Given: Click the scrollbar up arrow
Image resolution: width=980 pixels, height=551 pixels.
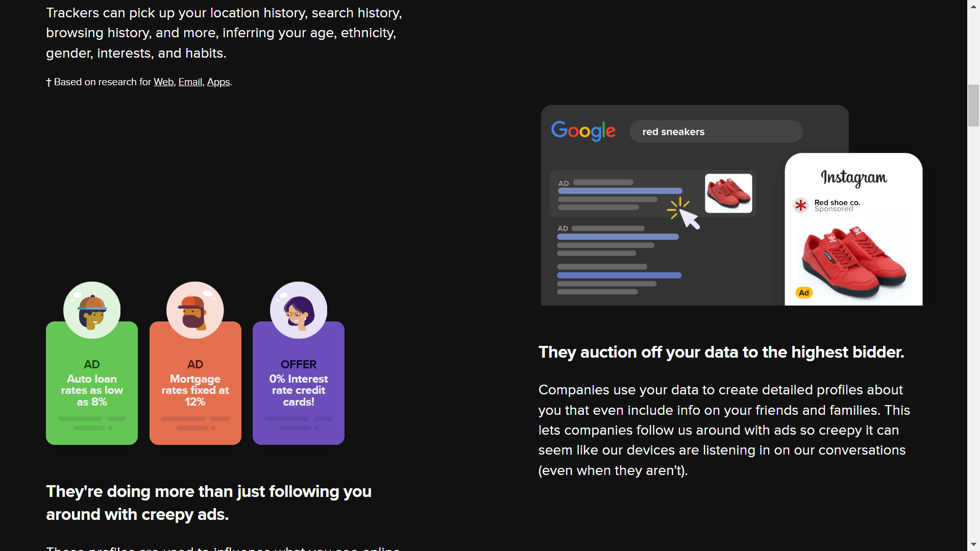Looking at the screenshot, I should (x=974, y=6).
